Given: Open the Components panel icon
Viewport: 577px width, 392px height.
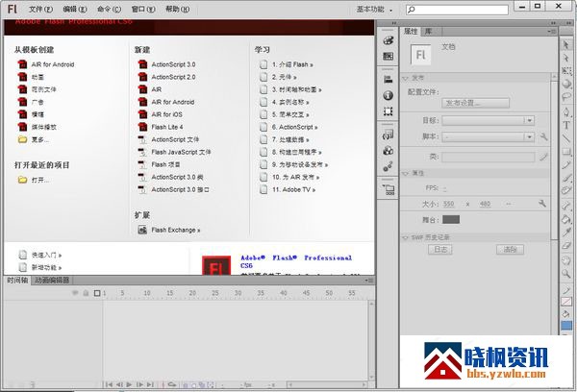Looking at the screenshot, I should [x=388, y=151].
